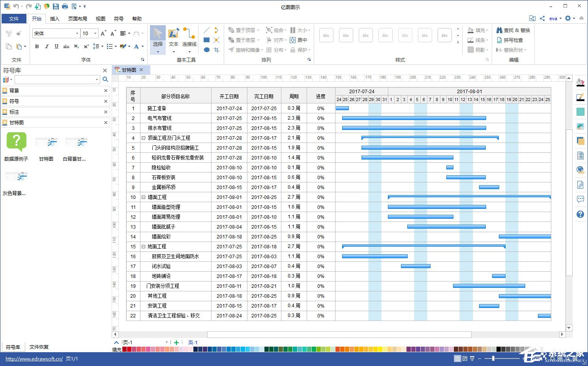
Task: Open the 文件 file menu
Action: (x=14, y=19)
